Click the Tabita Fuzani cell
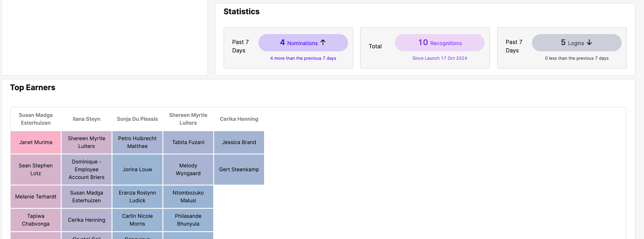Image resolution: width=644 pixels, height=239 pixels. tap(188, 142)
